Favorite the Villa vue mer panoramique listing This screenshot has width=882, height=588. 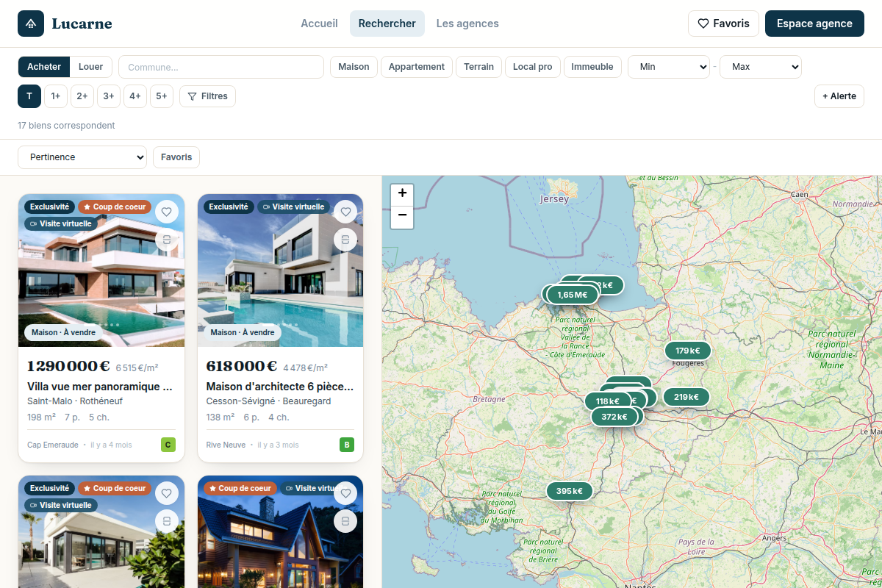[x=167, y=212]
